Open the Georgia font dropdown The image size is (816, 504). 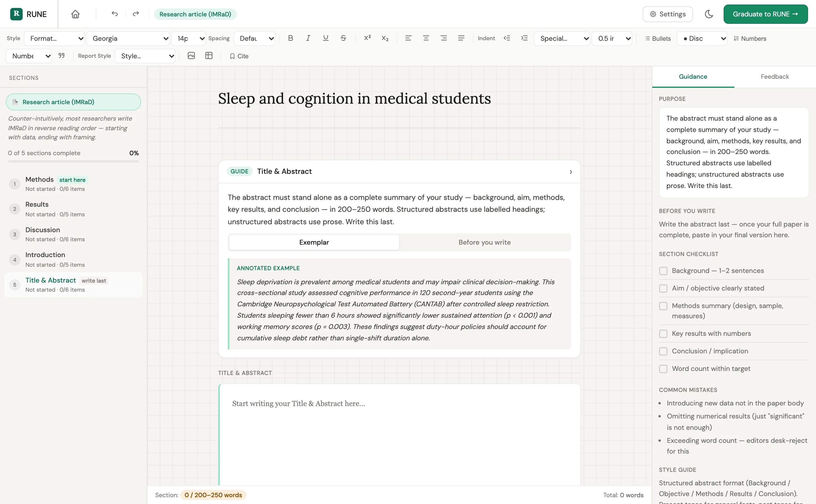[128, 38]
